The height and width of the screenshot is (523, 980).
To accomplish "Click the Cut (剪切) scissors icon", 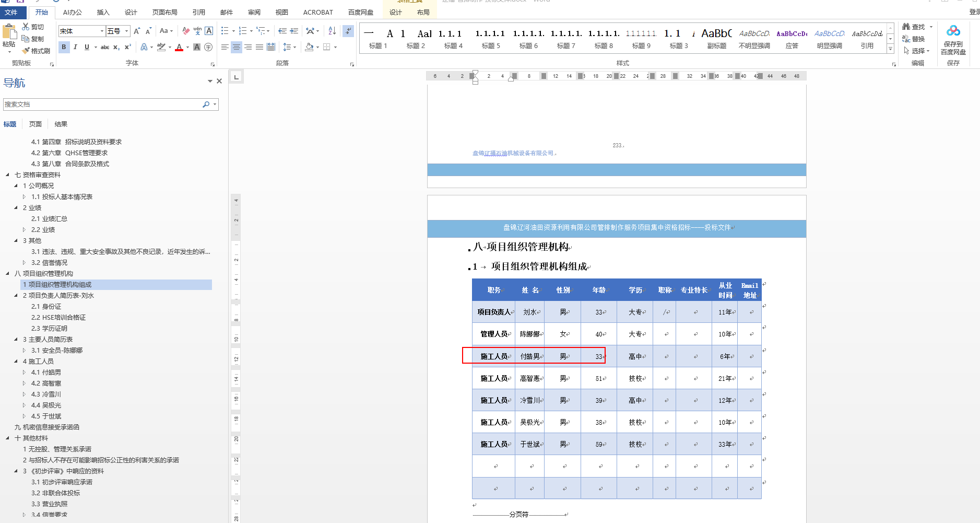I will (x=26, y=27).
